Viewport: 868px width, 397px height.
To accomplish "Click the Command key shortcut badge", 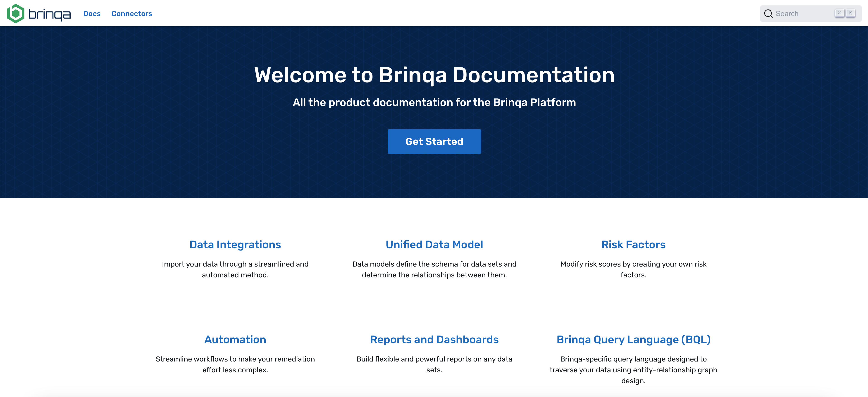I will 839,13.
